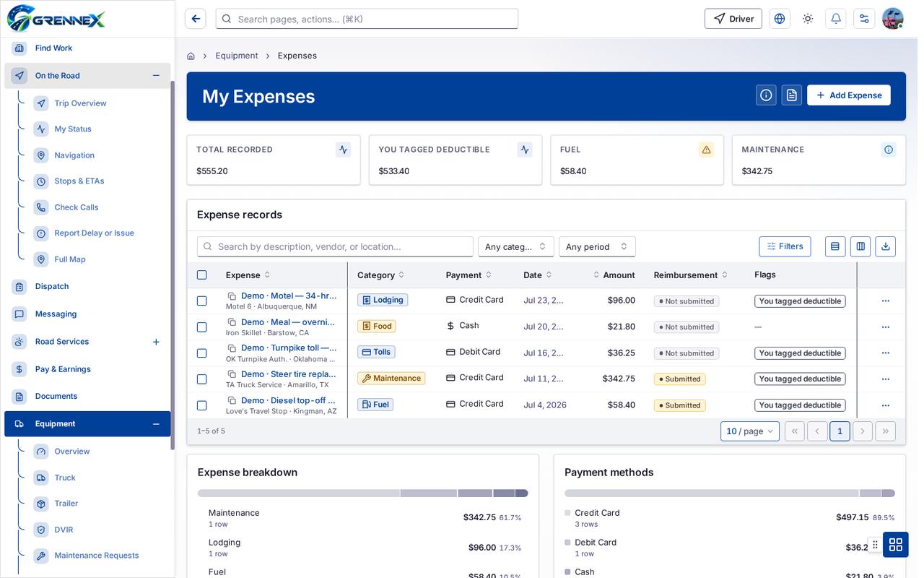
Task: Go back with the arrow button
Action: (195, 18)
